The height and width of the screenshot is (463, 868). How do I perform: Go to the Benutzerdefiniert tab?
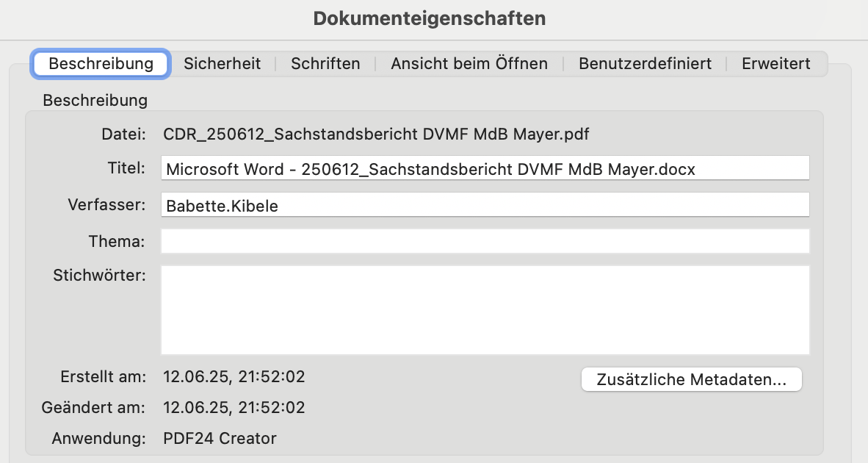click(645, 63)
